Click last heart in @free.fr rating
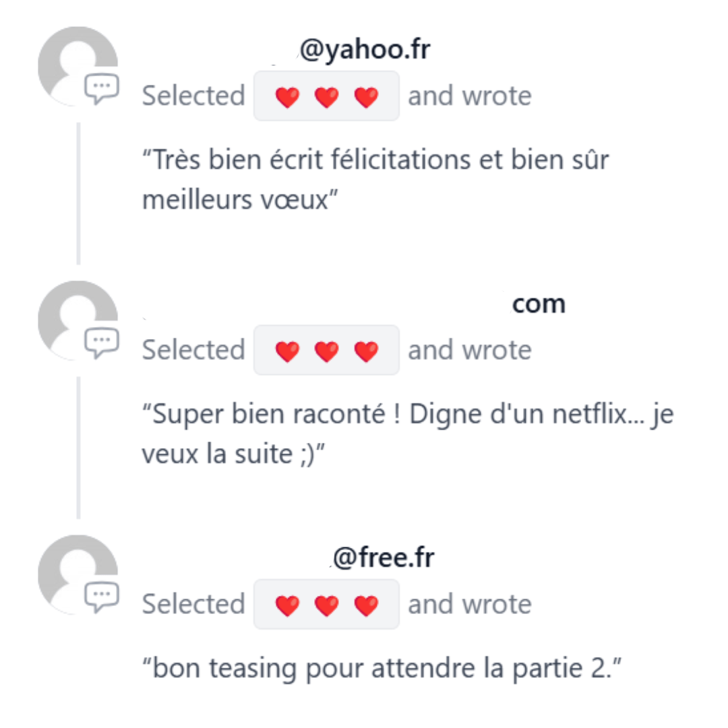Screen dimensions: 728x728 pos(366,606)
